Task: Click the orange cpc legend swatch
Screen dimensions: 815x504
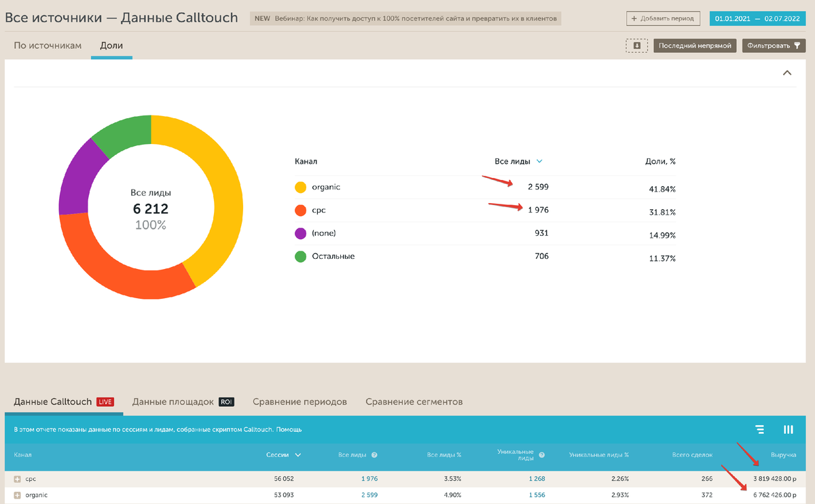Action: pos(300,211)
